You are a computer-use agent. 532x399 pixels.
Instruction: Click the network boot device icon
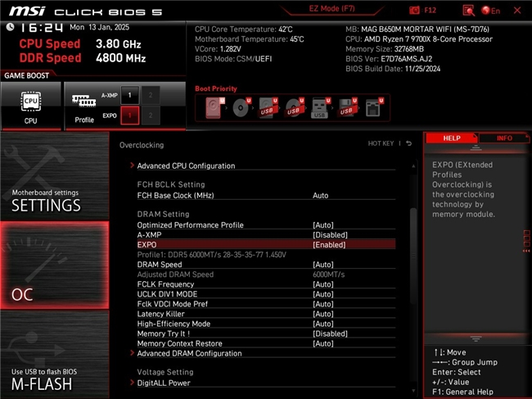372,107
